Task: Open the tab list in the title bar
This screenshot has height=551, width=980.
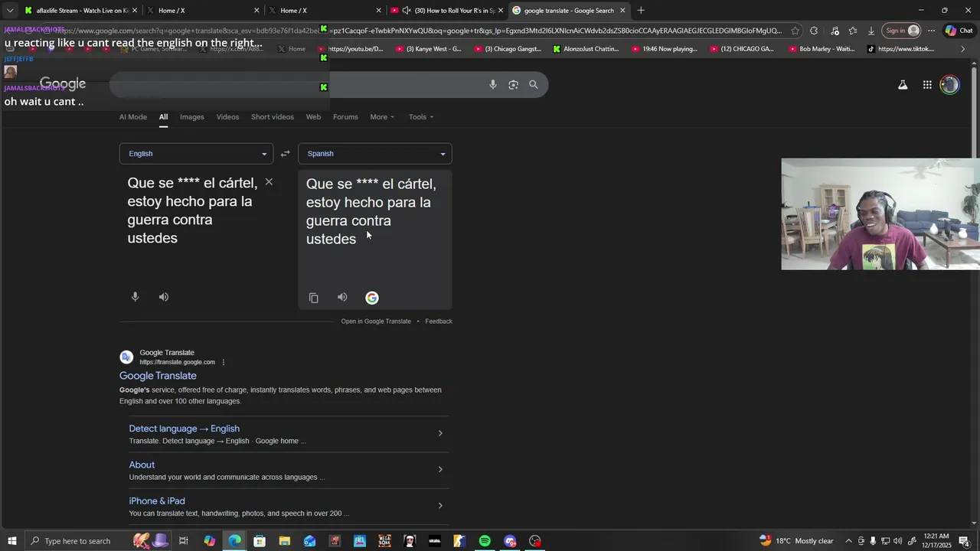Action: tap(10, 11)
